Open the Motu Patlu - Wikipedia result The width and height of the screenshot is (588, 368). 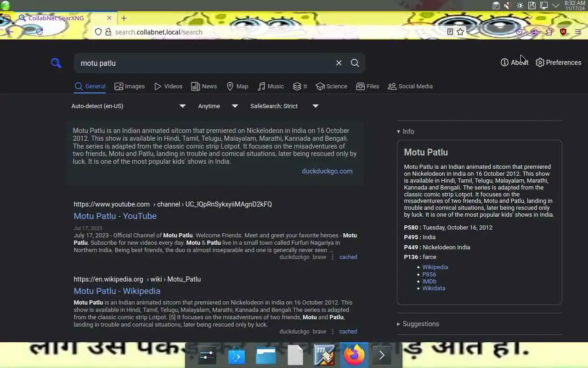[117, 291]
